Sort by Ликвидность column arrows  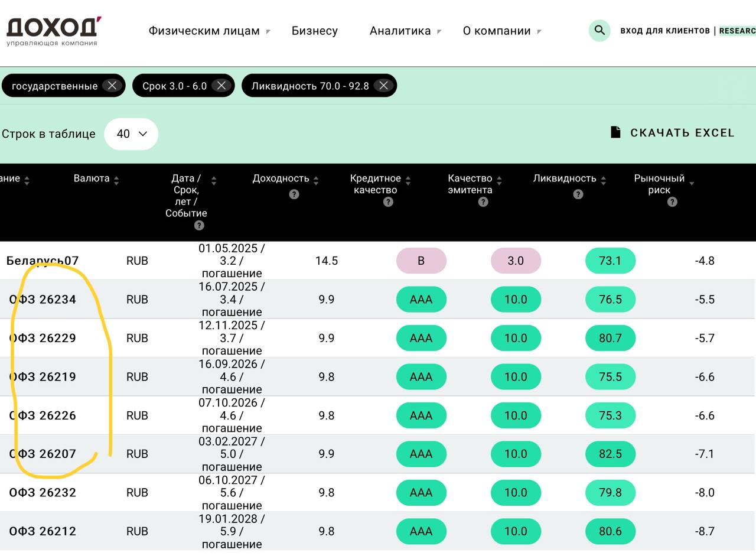(603, 180)
